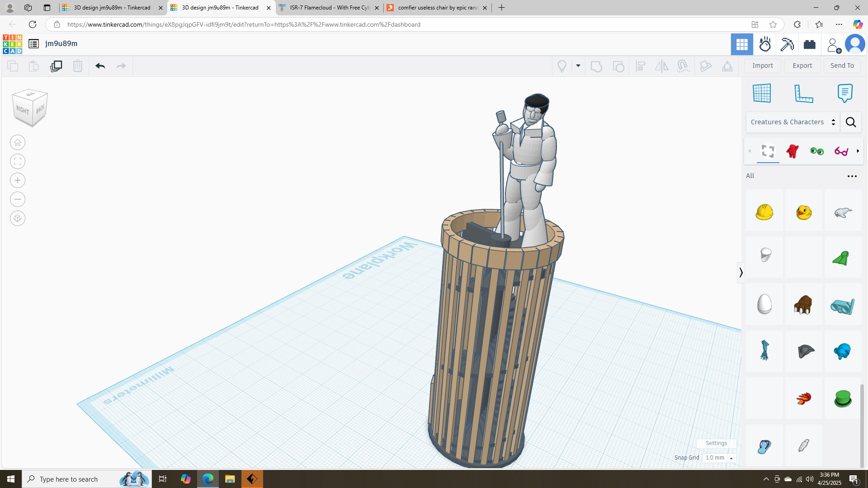Open File Explorer from the taskbar
The height and width of the screenshot is (488, 868).
[x=230, y=479]
